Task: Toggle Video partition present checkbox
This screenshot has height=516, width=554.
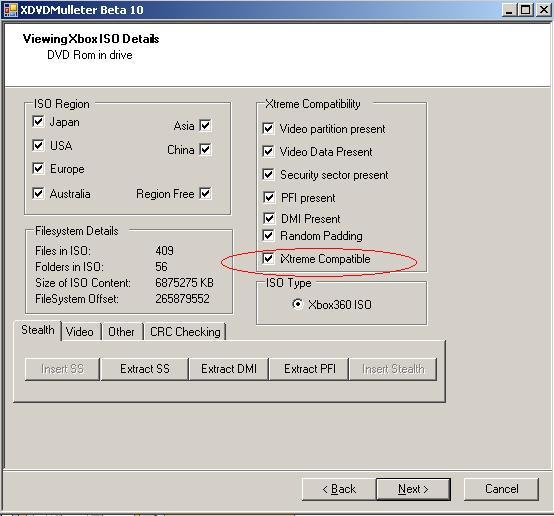Action: (x=269, y=128)
